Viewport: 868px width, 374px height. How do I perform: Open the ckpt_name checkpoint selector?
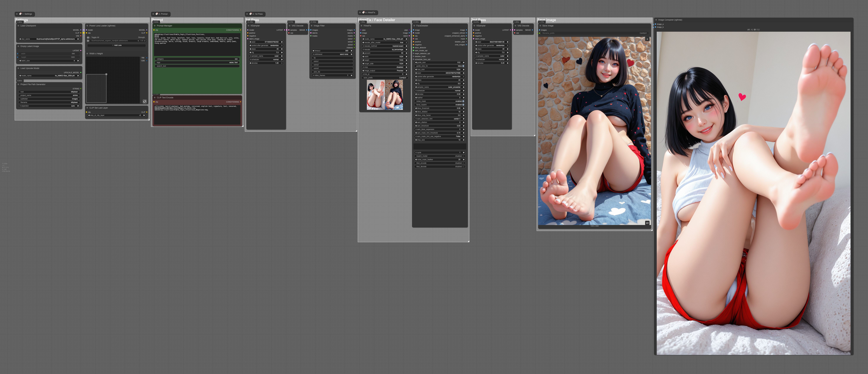tap(49, 39)
